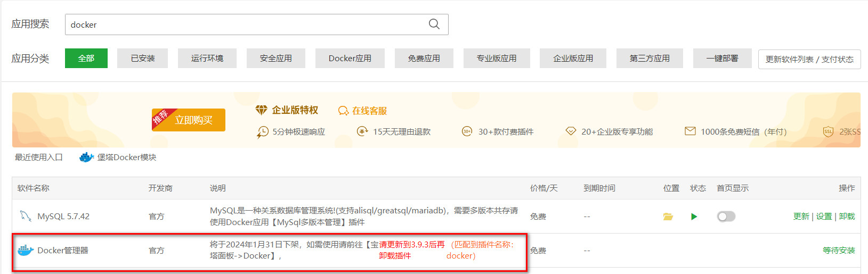Click the SSL shield icon in banner
This screenshot has width=868, height=274.
[x=828, y=131]
